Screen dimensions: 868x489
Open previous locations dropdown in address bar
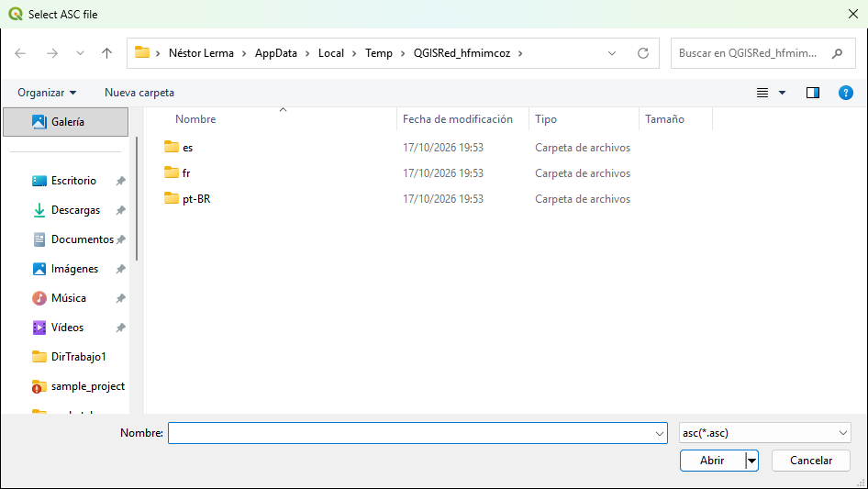point(612,53)
